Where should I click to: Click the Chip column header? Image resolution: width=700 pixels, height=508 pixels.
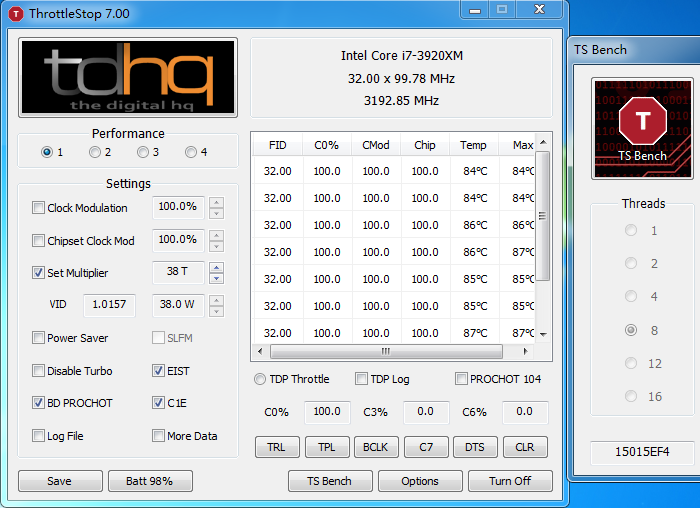[x=425, y=145]
